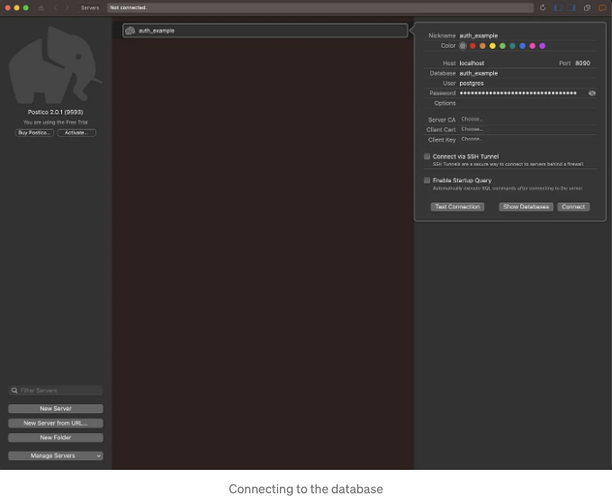
Task: Open the Manage Servers dropdown
Action: (x=56, y=456)
